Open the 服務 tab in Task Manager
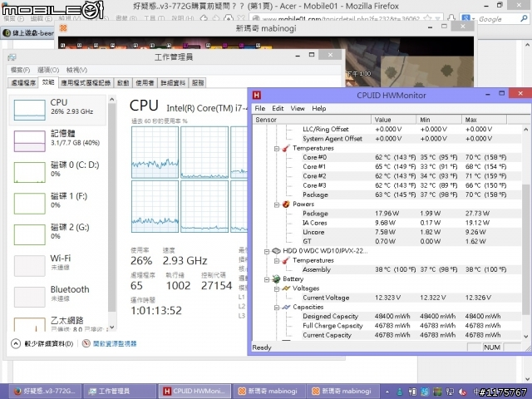This screenshot has height=399, width=532. coord(198,83)
